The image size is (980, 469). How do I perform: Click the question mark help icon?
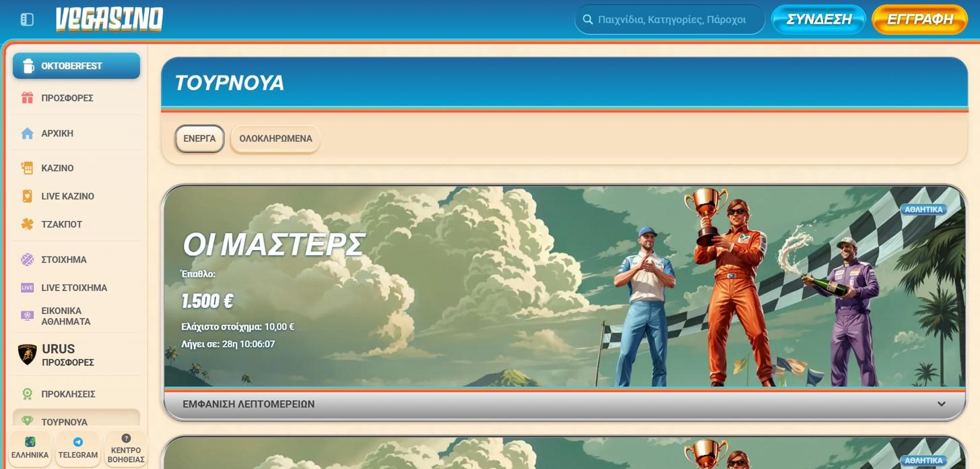(x=126, y=439)
